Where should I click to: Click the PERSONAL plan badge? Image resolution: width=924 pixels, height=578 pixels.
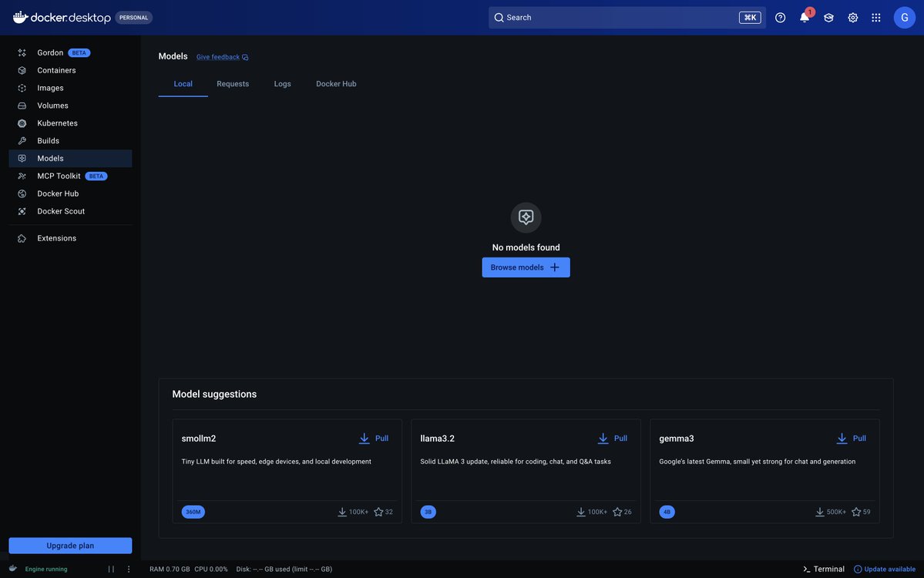[134, 18]
